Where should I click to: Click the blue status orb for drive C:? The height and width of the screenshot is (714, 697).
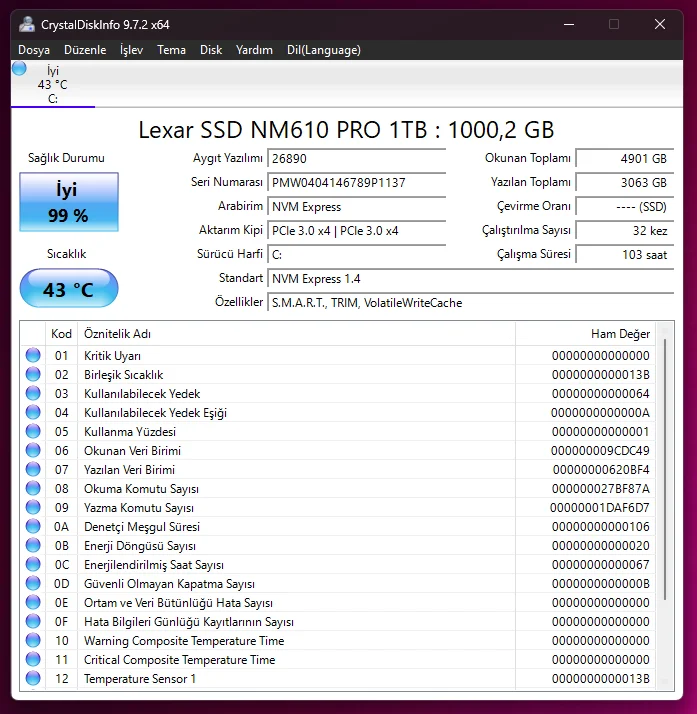point(19,69)
